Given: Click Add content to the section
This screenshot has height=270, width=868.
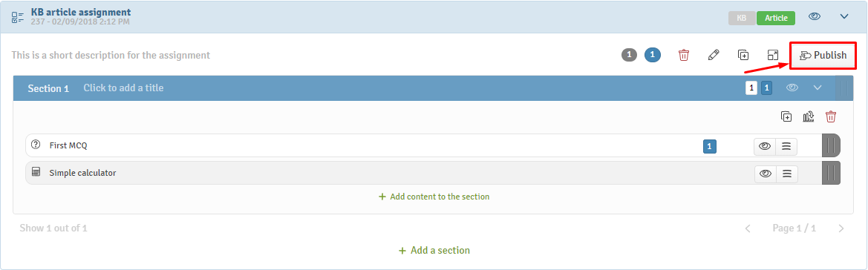Looking at the screenshot, I should pyautogui.click(x=434, y=197).
